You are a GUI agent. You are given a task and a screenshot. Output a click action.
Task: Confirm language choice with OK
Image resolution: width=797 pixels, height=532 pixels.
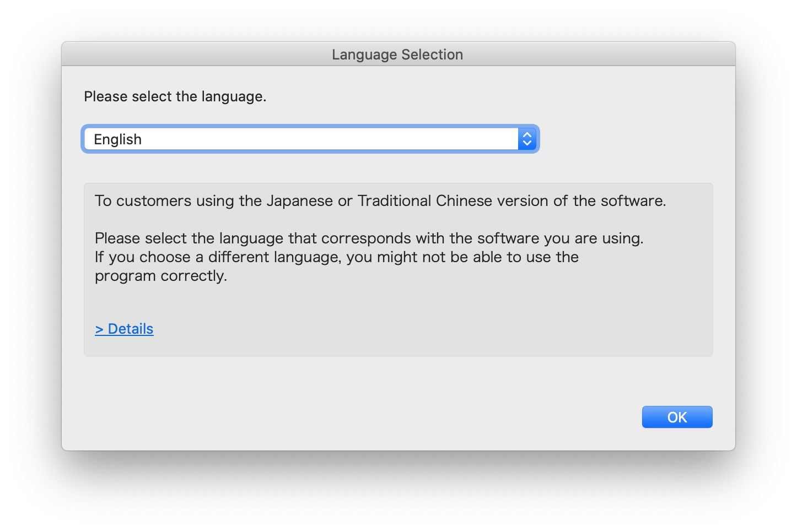(x=677, y=417)
